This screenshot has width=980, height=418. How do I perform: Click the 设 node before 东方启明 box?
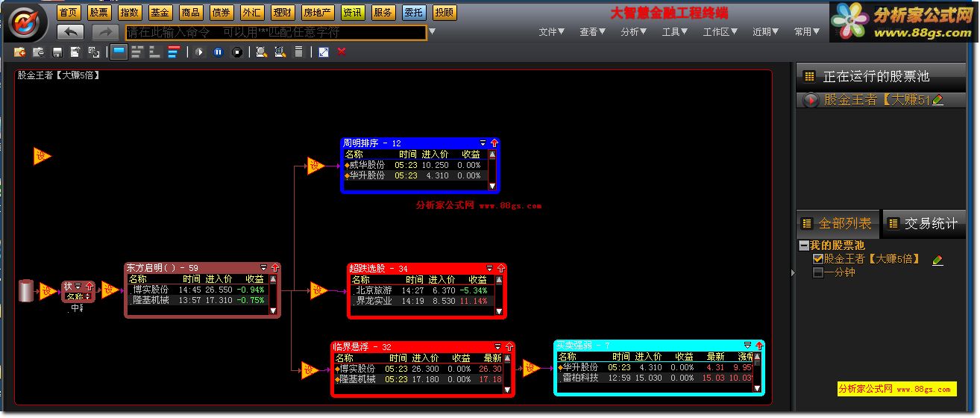coord(110,290)
